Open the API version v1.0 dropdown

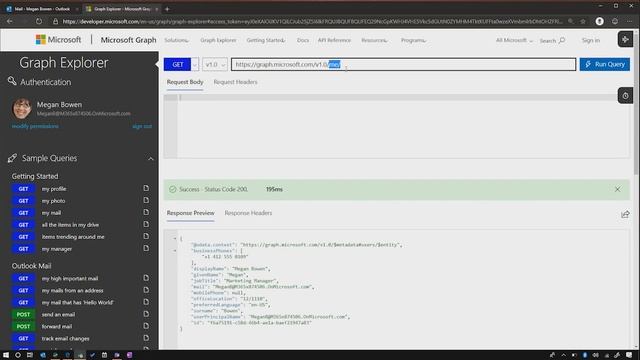click(215, 64)
